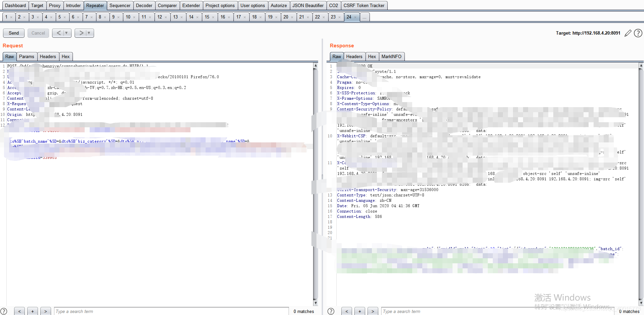Click the Connection: close response header
644x315 pixels.
coord(357,211)
